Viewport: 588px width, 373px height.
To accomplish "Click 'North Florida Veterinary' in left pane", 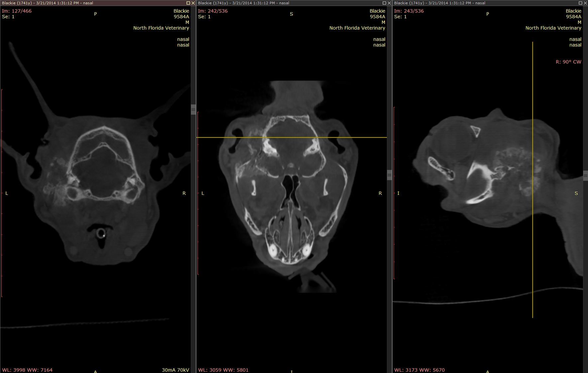I will pyautogui.click(x=161, y=28).
